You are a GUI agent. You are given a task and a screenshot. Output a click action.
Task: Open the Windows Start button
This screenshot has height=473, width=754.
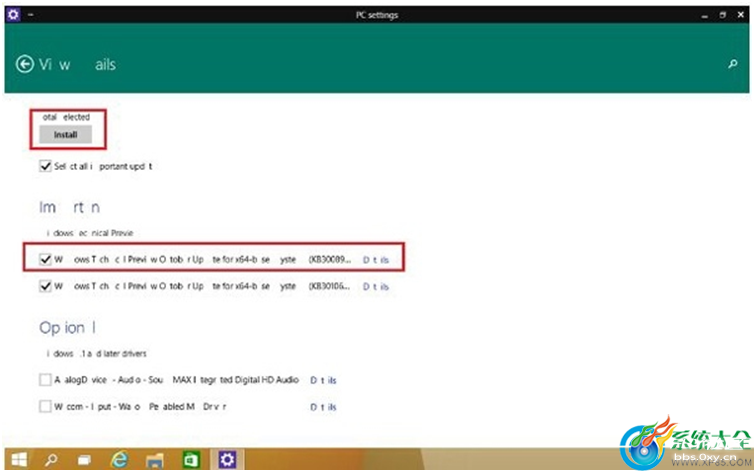19,461
